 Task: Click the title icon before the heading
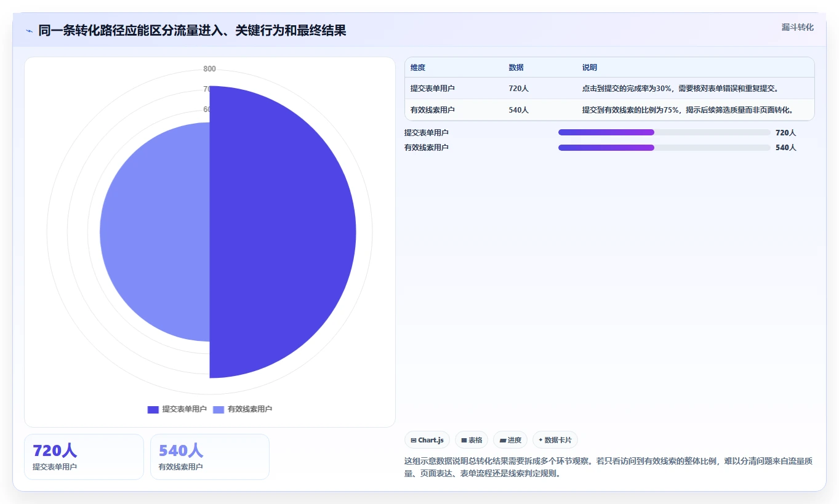[x=29, y=30]
